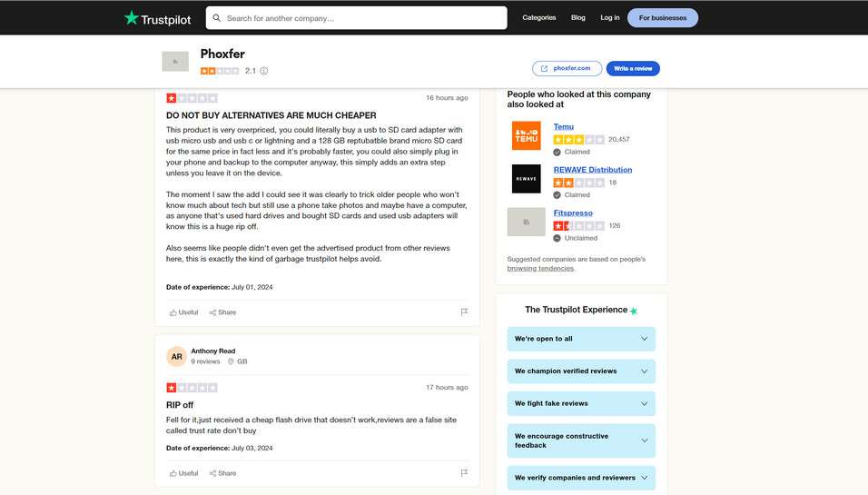Open the For businesses button
The height and width of the screenshot is (495, 868).
point(663,18)
